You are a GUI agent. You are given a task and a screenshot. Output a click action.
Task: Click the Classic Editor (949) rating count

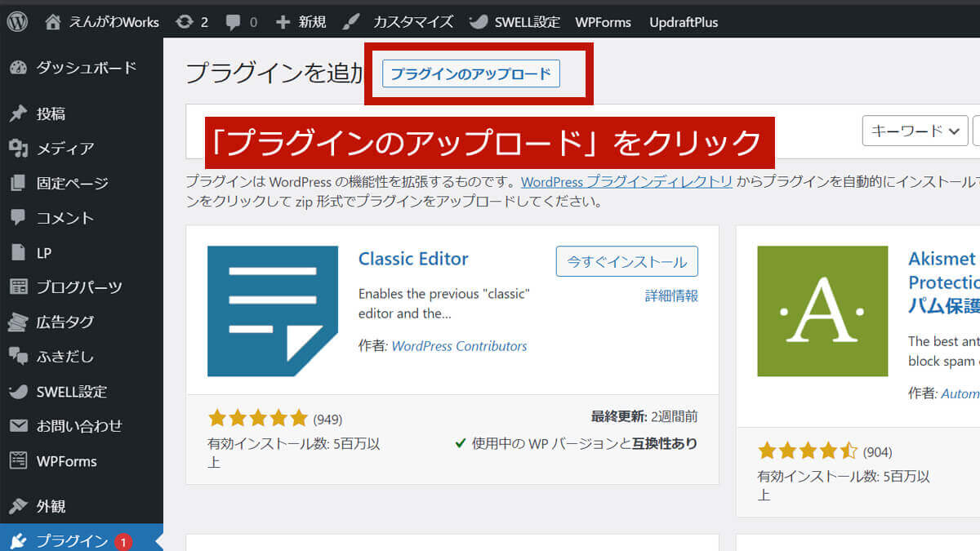(327, 420)
